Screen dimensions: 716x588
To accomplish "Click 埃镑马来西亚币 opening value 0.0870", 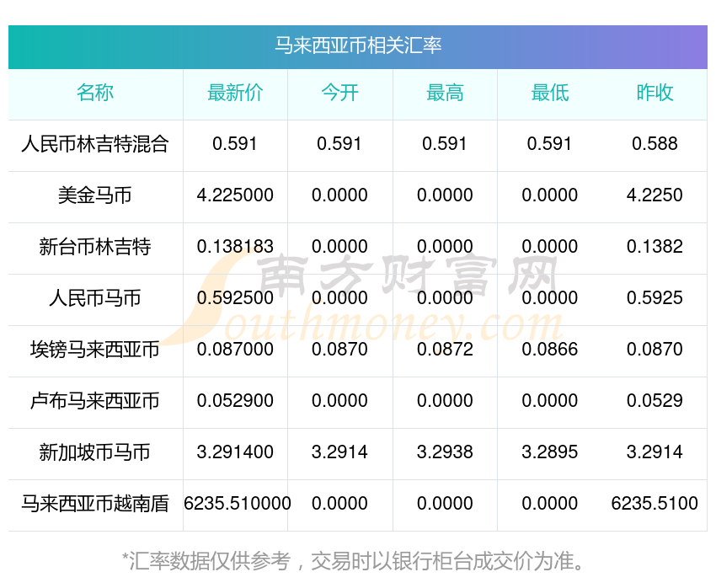I will pos(339,350).
